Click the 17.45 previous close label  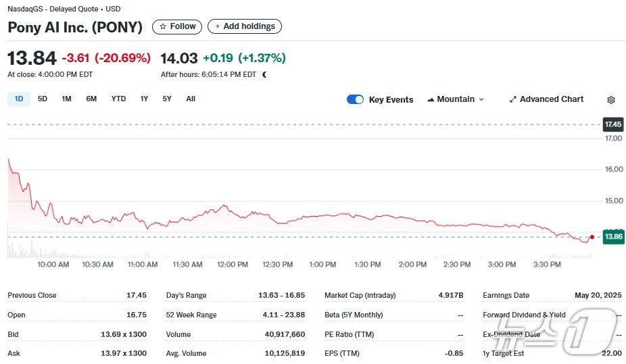(612, 124)
